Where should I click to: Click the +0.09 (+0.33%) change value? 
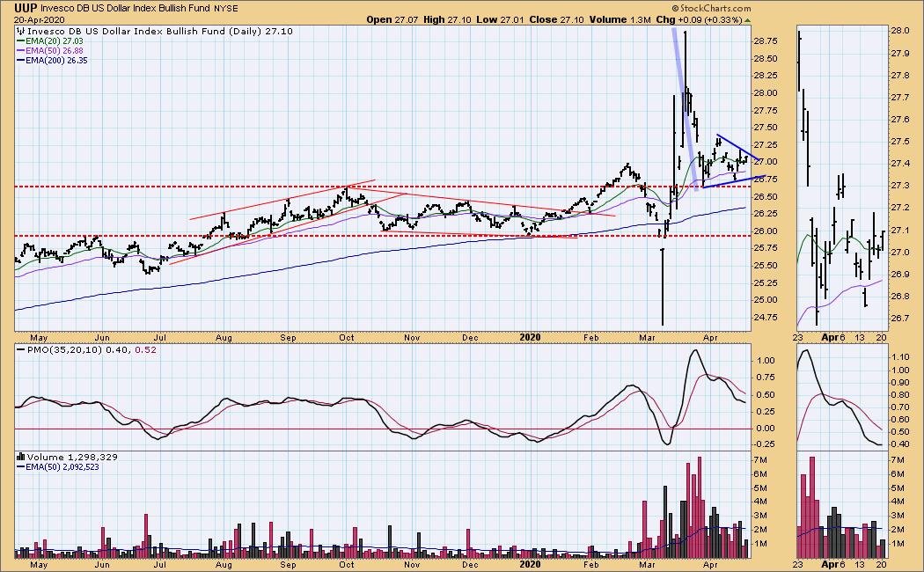click(711, 19)
